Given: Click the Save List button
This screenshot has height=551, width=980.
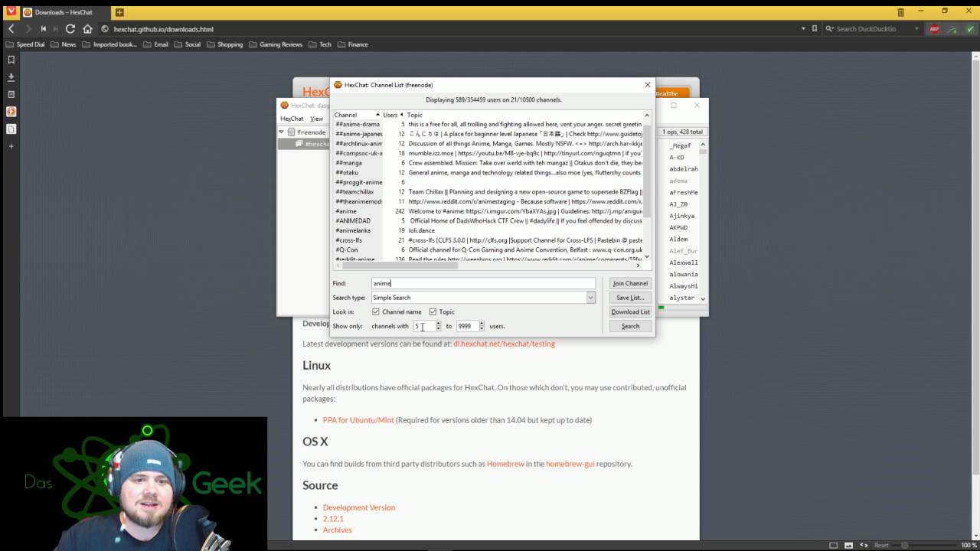Looking at the screenshot, I should coord(630,298).
